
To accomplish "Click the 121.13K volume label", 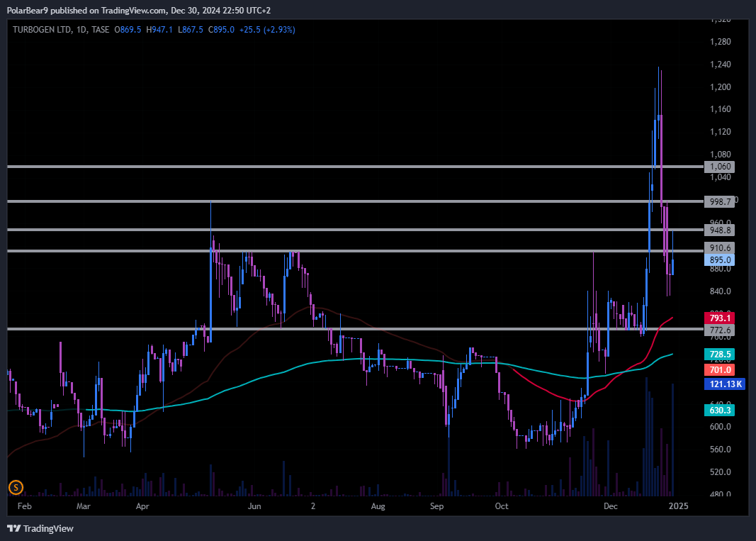I will (x=725, y=384).
